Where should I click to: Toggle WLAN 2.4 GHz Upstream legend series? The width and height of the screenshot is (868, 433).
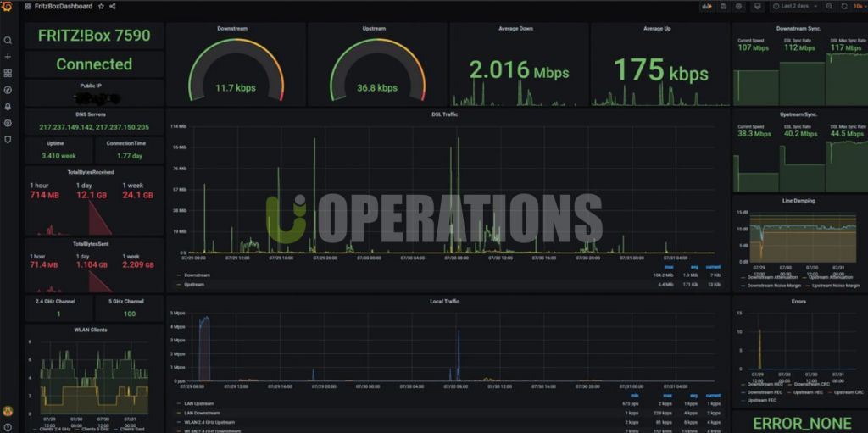pyautogui.click(x=209, y=423)
